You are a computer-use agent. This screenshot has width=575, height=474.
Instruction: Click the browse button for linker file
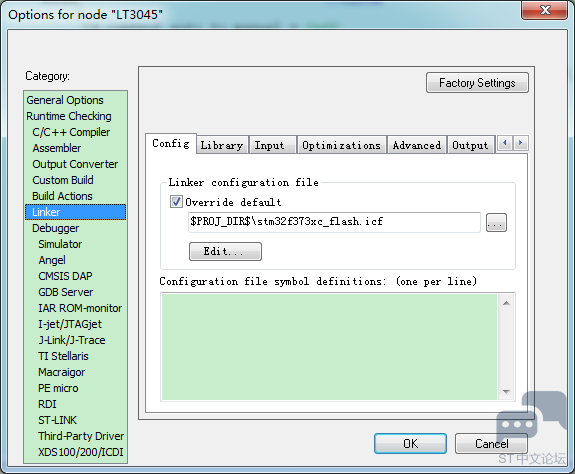496,223
